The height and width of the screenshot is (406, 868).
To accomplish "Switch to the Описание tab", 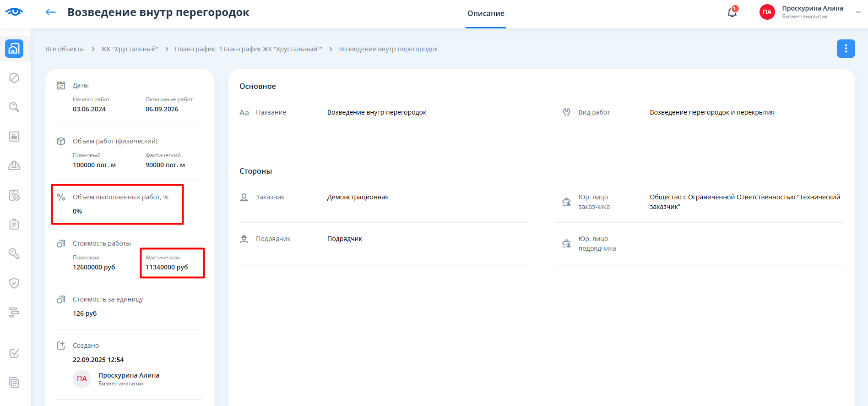I will (x=486, y=14).
